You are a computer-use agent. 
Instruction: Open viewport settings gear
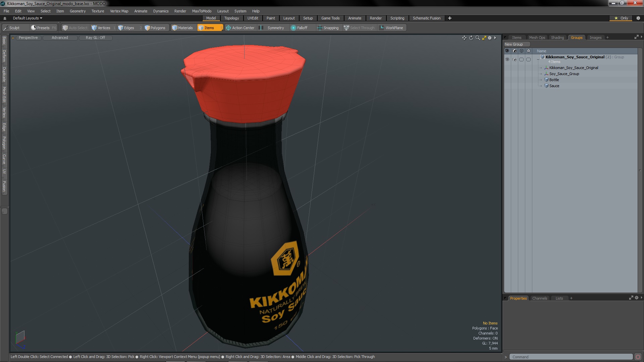(x=490, y=38)
